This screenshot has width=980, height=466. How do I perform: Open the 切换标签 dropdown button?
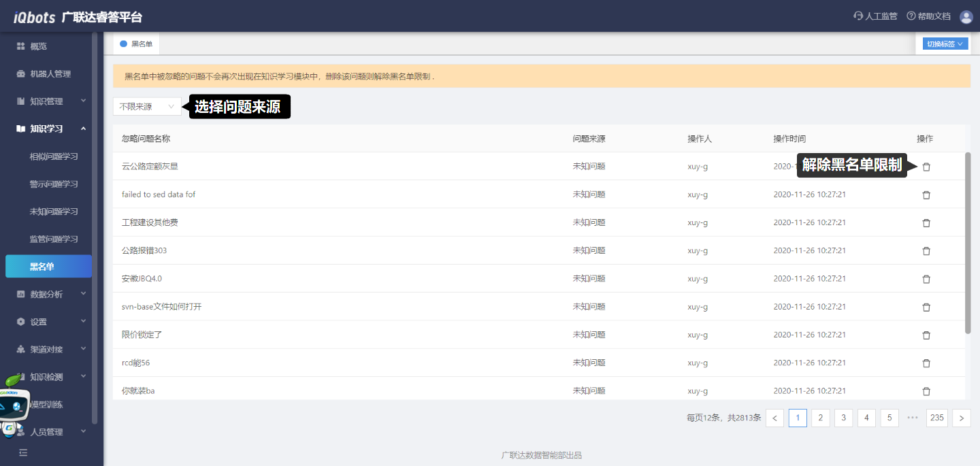[945, 44]
